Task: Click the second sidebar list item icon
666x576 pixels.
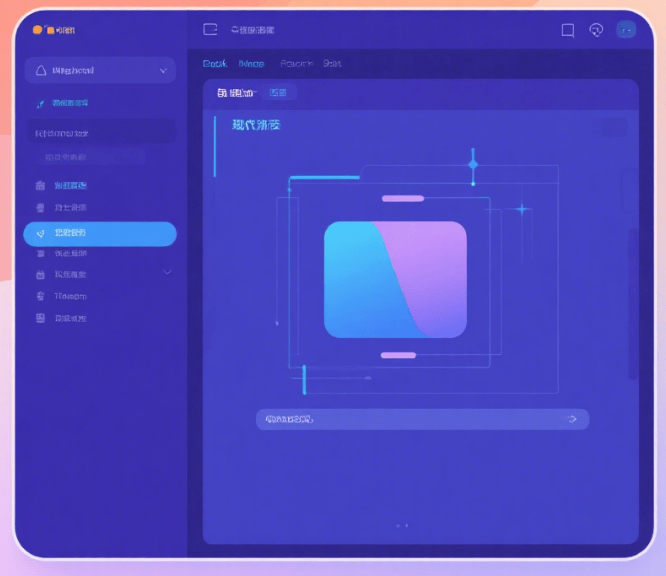Action: [41, 208]
